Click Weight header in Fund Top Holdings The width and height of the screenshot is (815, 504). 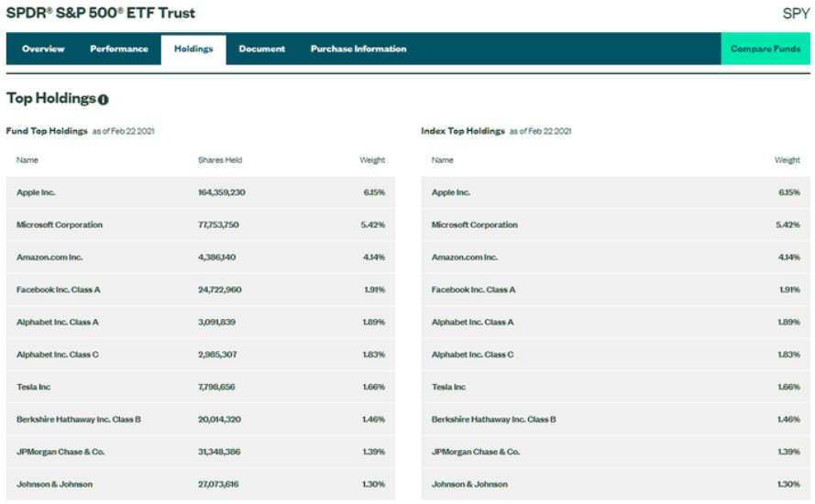372,160
